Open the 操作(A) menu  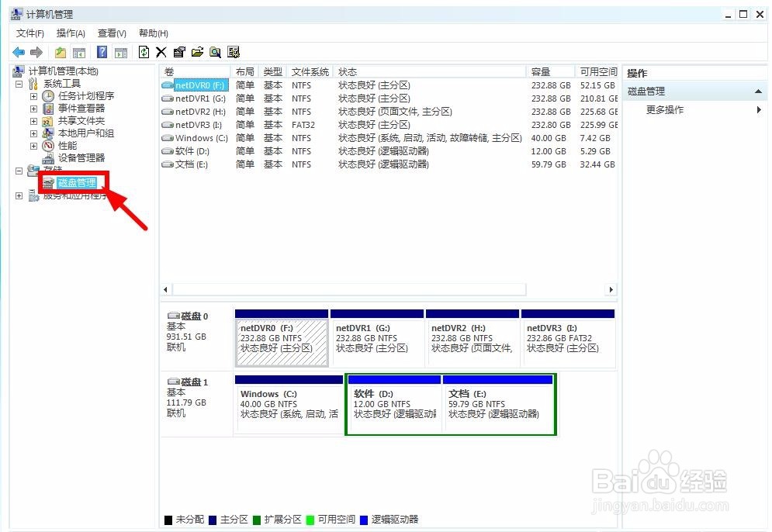point(70,33)
